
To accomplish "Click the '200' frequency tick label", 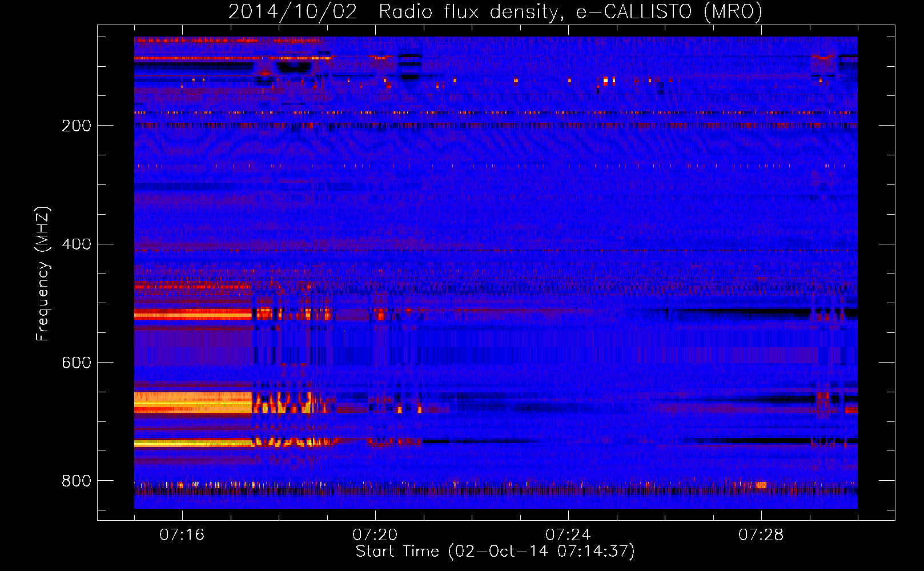I will click(77, 126).
